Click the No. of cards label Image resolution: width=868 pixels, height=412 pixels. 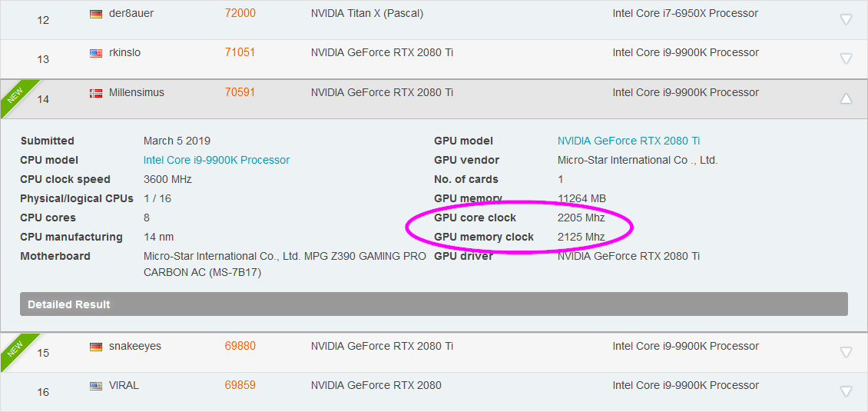466,179
